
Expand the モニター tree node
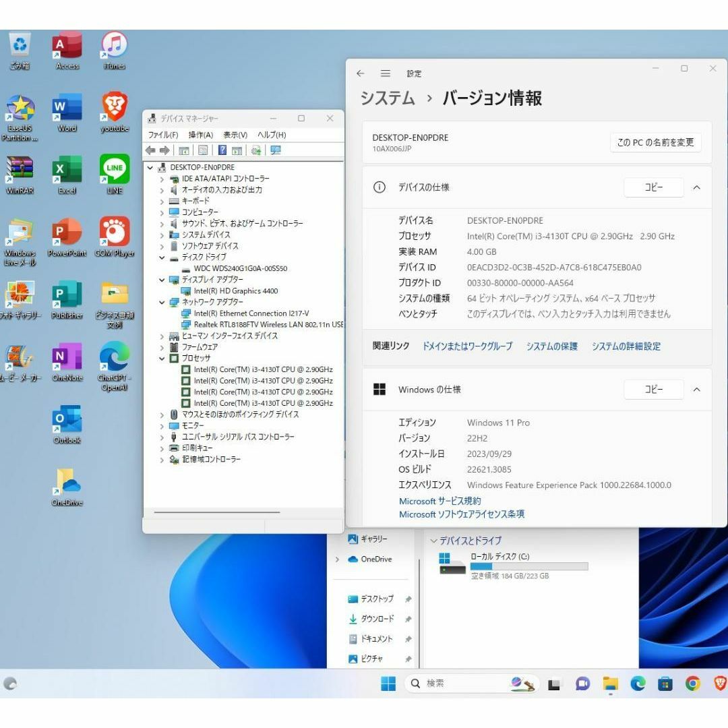162,426
